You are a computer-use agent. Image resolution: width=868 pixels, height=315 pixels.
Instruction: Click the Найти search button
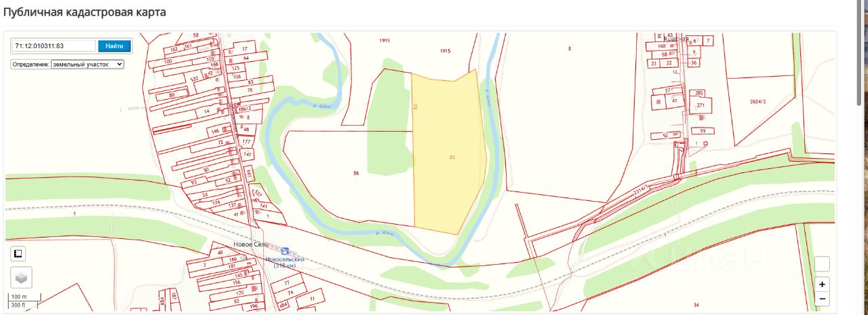[x=114, y=46]
